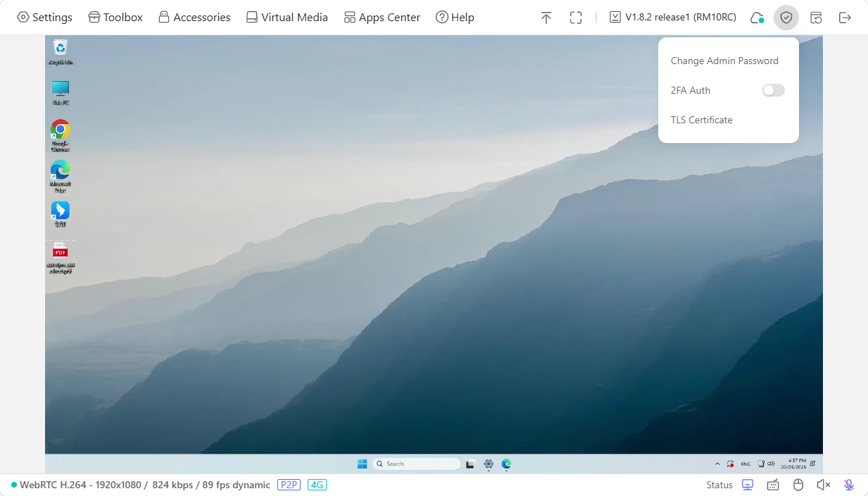Screen dimensions: 868x496
Task: Select the Google Chrome desktop shortcut
Action: pos(61,135)
